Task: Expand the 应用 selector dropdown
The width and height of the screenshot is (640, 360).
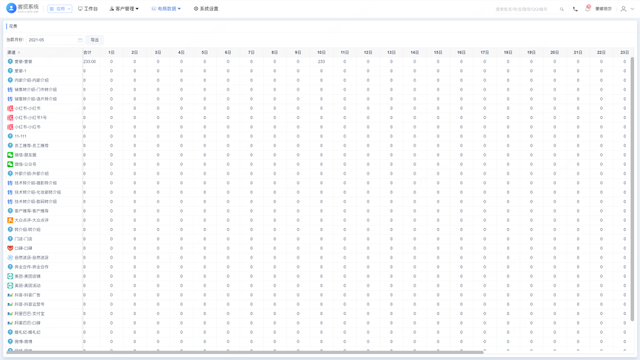Action: pyautogui.click(x=60, y=9)
